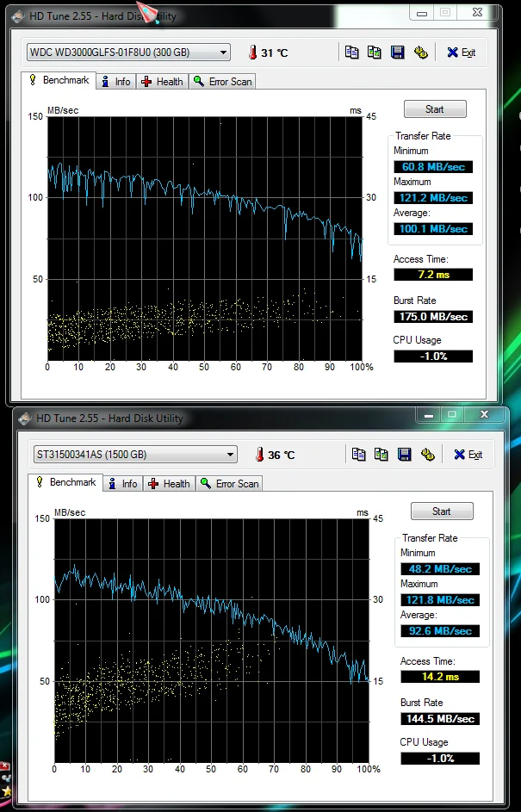Minimize the ST31500341AS HD Tune window
Screen dimensions: 521x812
tap(429, 414)
